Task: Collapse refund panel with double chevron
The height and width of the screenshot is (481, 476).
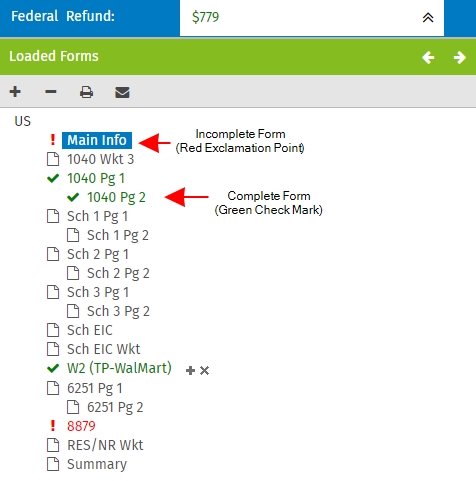Action: [428, 18]
